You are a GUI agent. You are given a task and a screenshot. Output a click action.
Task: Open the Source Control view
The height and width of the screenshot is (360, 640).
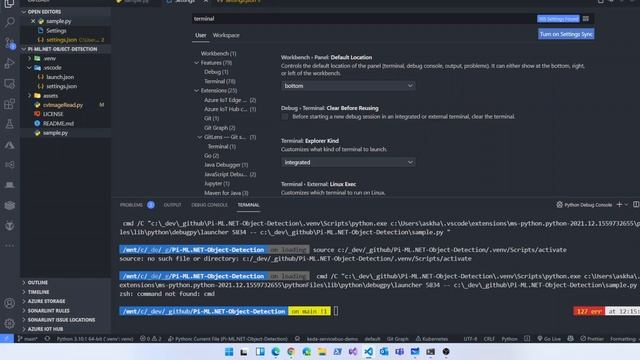click(9, 43)
